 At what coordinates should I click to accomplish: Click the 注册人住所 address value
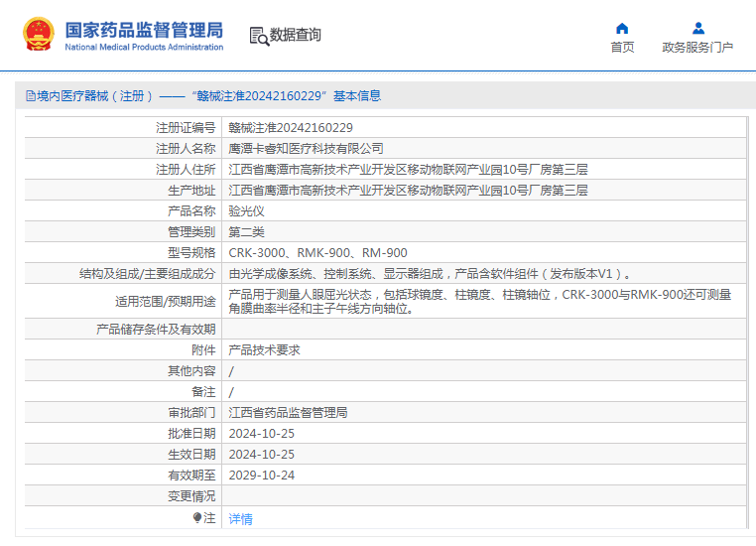(x=408, y=170)
